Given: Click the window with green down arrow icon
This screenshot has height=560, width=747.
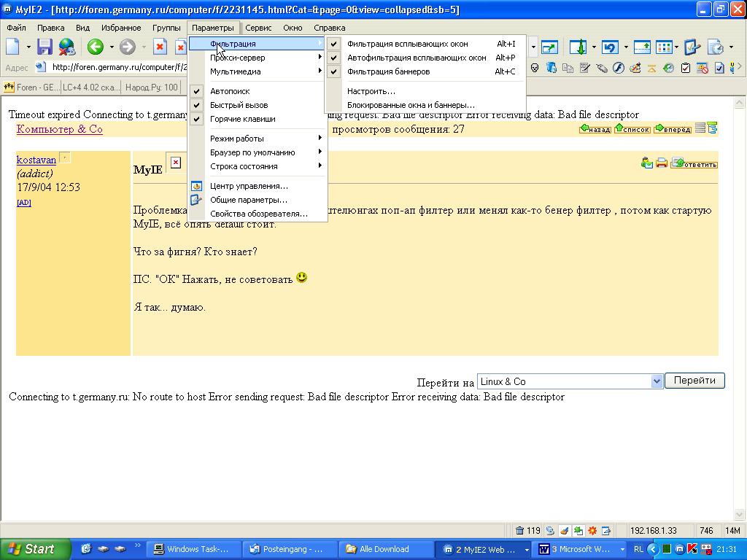Looking at the screenshot, I should [x=578, y=47].
